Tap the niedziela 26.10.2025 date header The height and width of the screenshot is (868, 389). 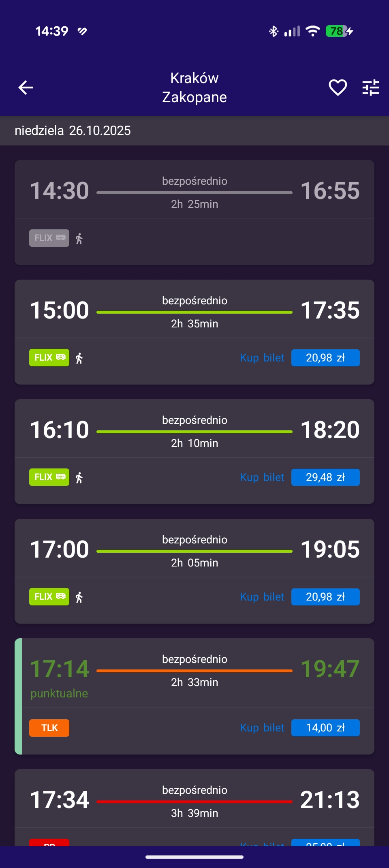[x=73, y=130]
